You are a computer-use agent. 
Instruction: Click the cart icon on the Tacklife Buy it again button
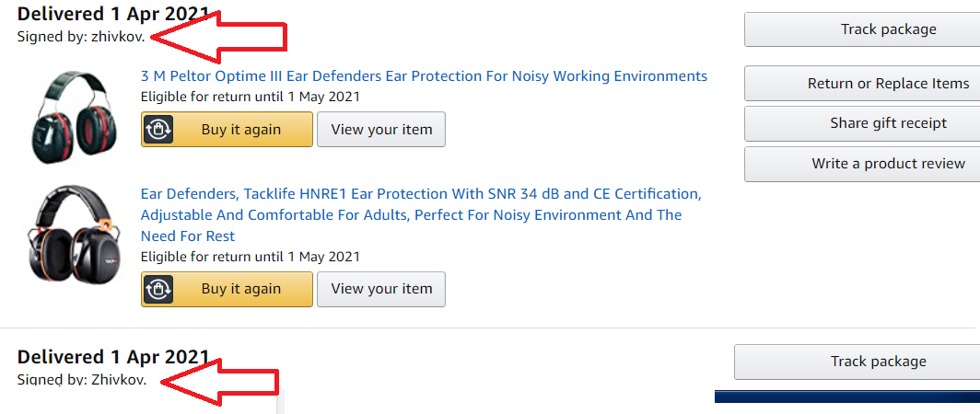pos(159,289)
